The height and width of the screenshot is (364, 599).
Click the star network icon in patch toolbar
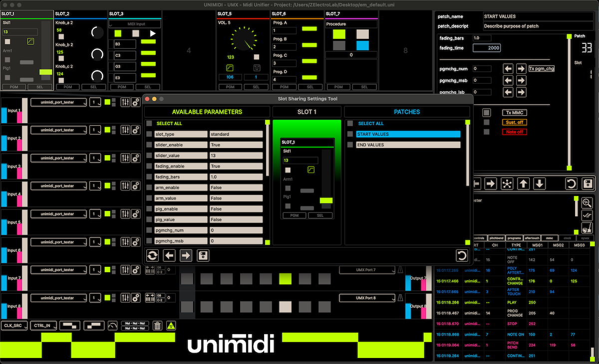(x=507, y=183)
